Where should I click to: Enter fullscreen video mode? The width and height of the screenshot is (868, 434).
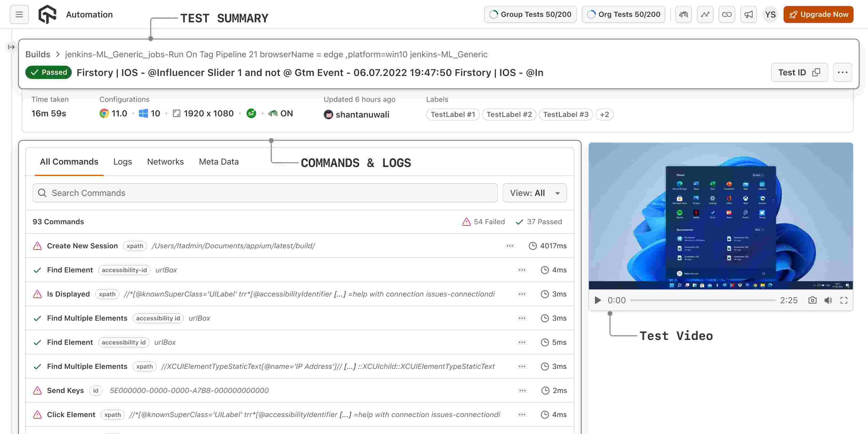pyautogui.click(x=843, y=300)
